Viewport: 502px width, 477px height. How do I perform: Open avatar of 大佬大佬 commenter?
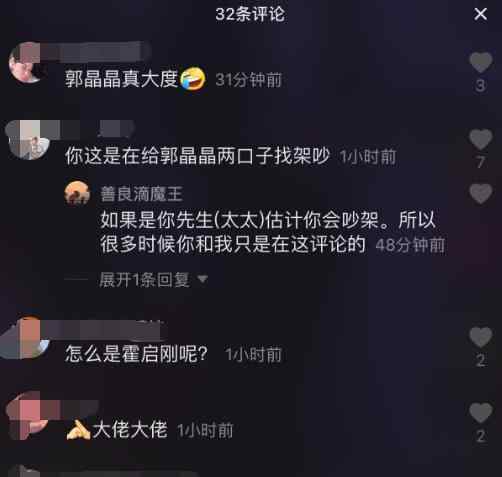(28, 415)
